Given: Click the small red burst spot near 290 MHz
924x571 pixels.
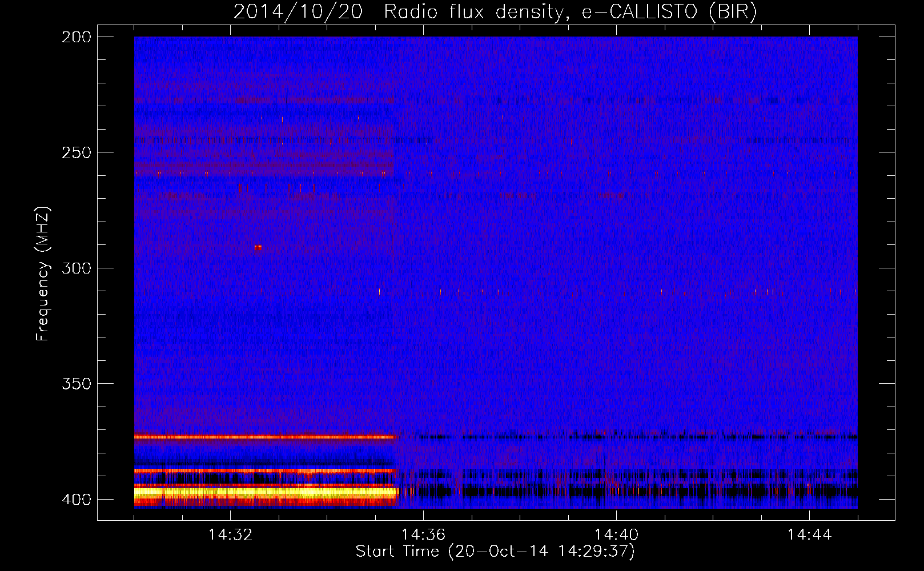Looking at the screenshot, I should [x=258, y=247].
